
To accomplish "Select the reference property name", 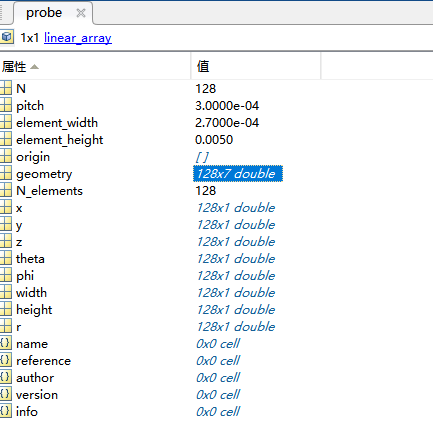I will point(43,361).
